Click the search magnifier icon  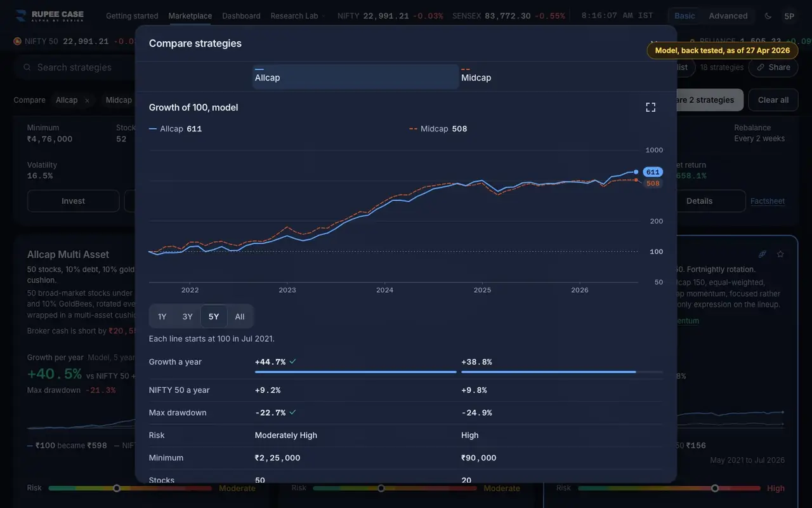27,67
